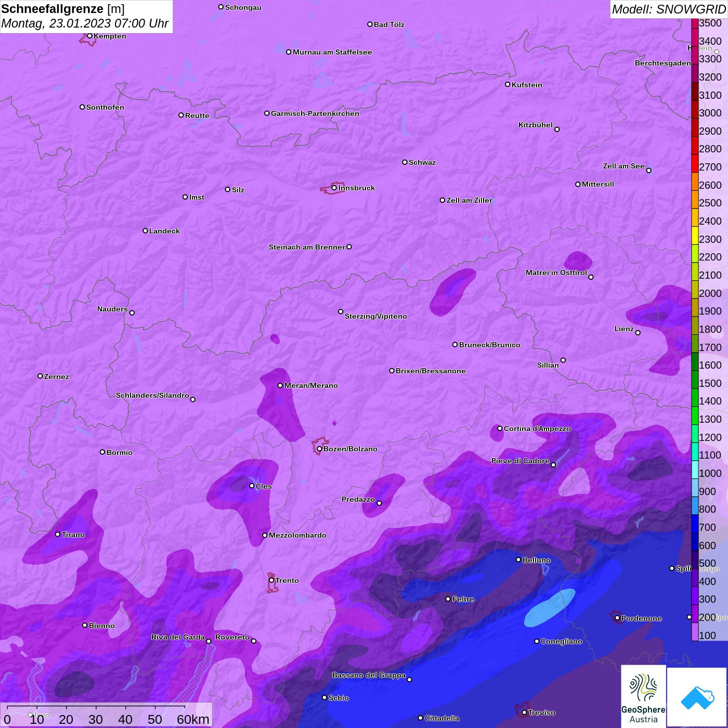Screen dimensions: 728x728
Task: Click the Conegliano label
Action: [562, 641]
